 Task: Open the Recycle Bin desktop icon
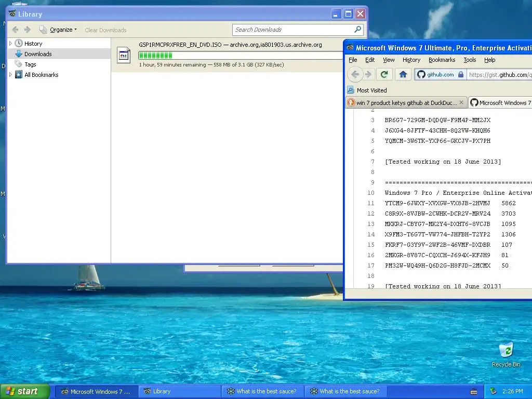pos(506,354)
